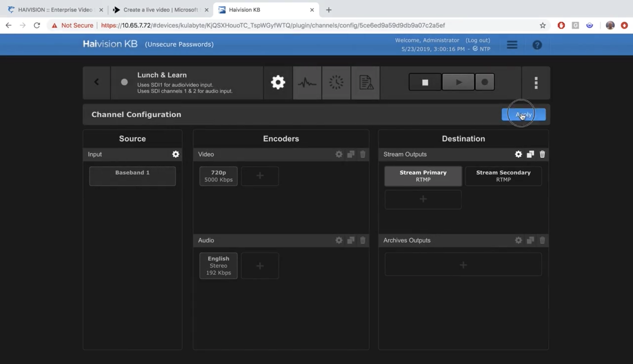
Task: Start the channel with the play button
Action: coord(458,82)
